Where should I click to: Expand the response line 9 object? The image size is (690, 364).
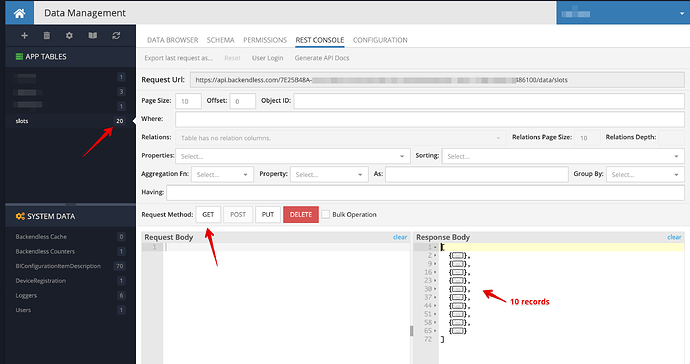pyautogui.click(x=435, y=264)
